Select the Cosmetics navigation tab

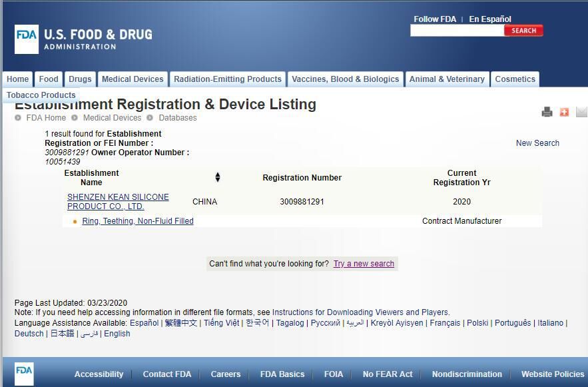point(515,79)
